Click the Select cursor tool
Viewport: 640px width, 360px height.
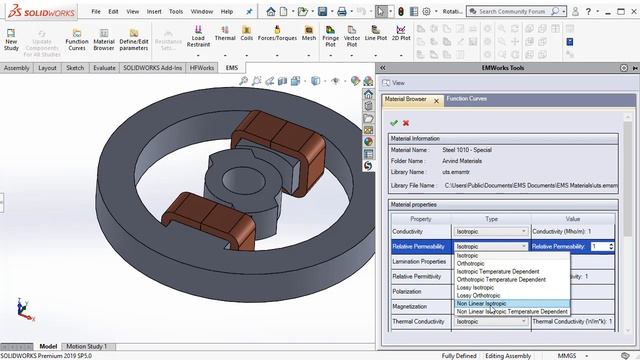[x=380, y=11]
